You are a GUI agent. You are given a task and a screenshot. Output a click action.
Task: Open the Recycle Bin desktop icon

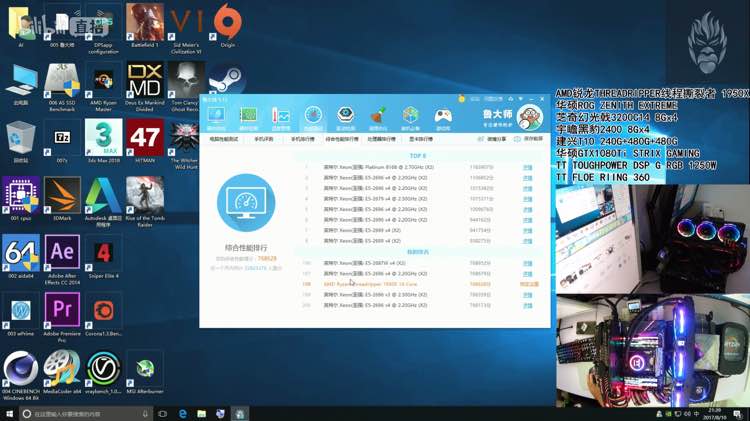(21, 142)
